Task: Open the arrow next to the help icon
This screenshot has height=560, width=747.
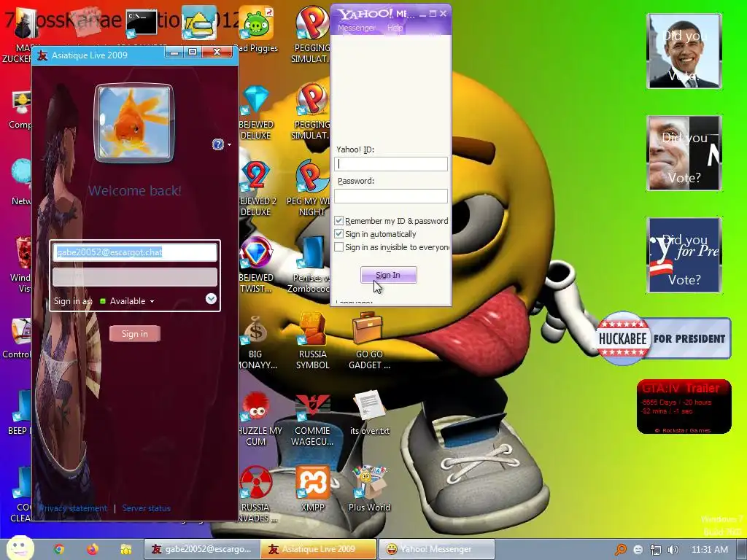Action: [230, 144]
